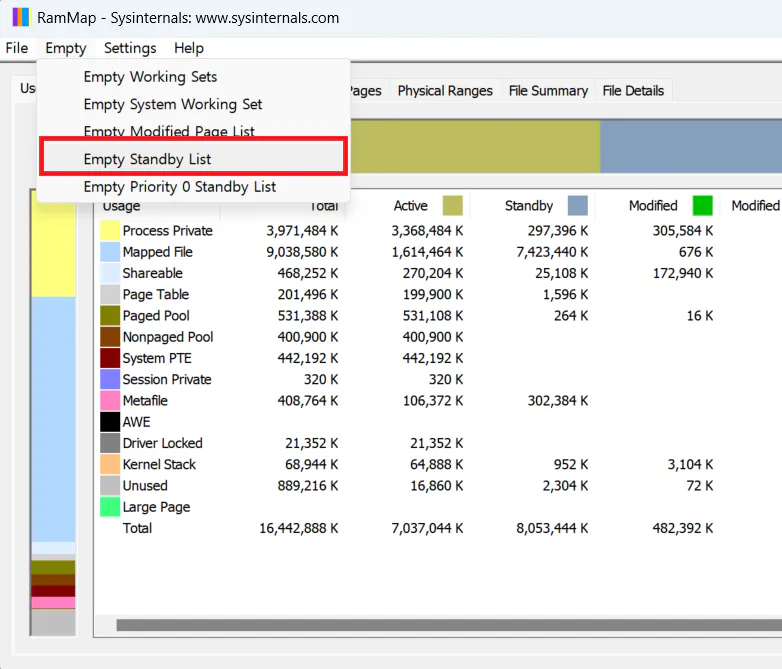Click Mapped File standby value 7,423,440 K
The width and height of the screenshot is (782, 669).
click(x=552, y=252)
